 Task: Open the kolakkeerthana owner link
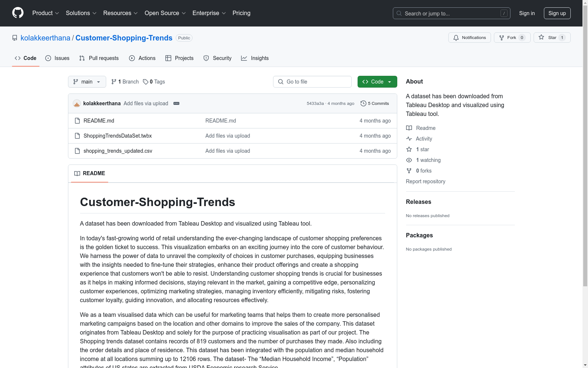pyautogui.click(x=45, y=38)
